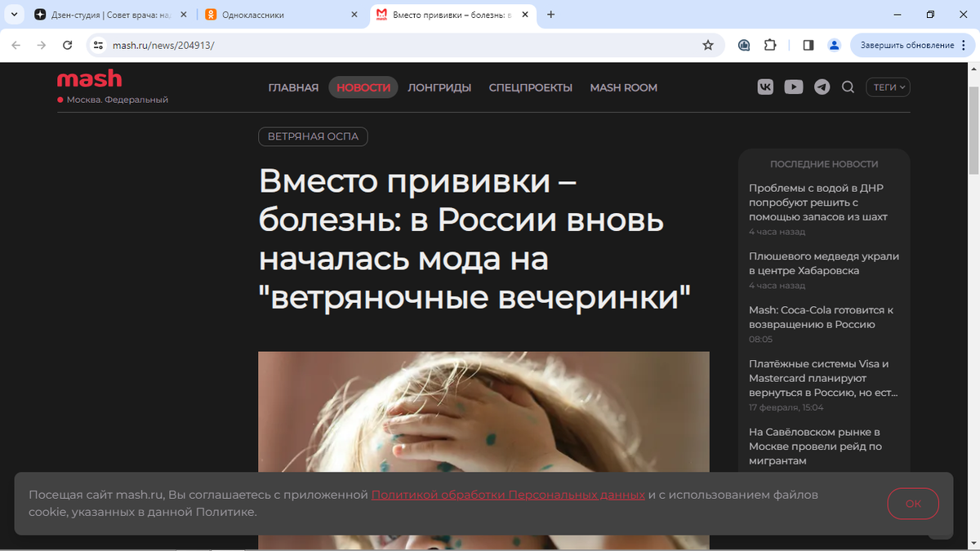Open news about Плюшевого медведя в Хабаровске
Screen dimensions: 980x551
[824, 263]
